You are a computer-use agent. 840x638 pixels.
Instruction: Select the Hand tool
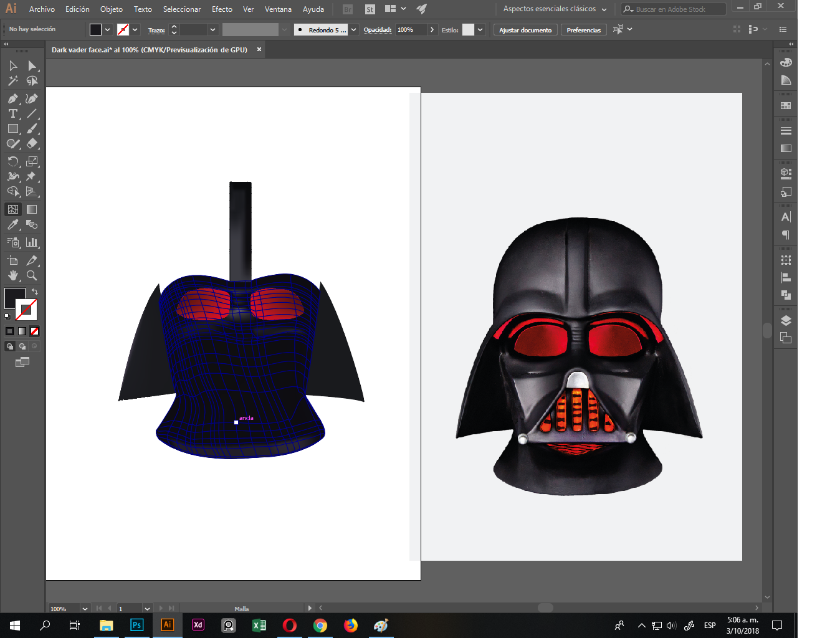13,275
